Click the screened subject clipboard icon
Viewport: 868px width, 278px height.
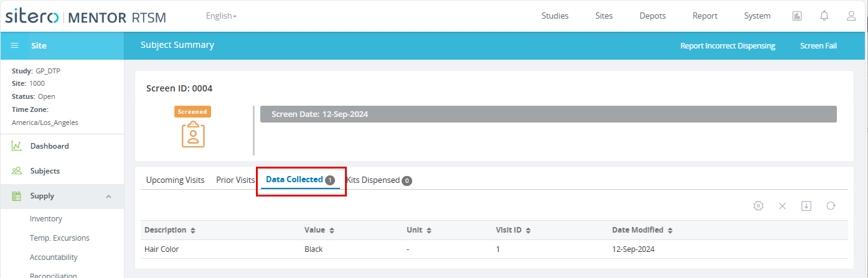click(x=193, y=134)
